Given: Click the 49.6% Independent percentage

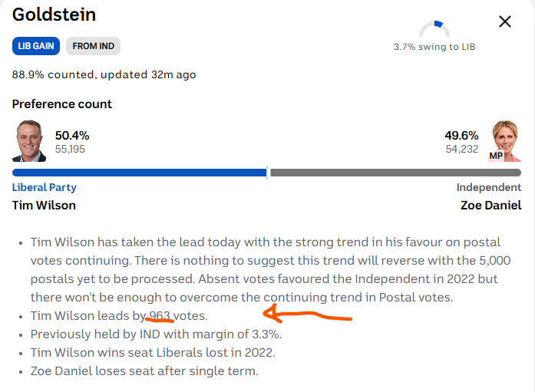Looking at the screenshot, I should pyautogui.click(x=461, y=135).
